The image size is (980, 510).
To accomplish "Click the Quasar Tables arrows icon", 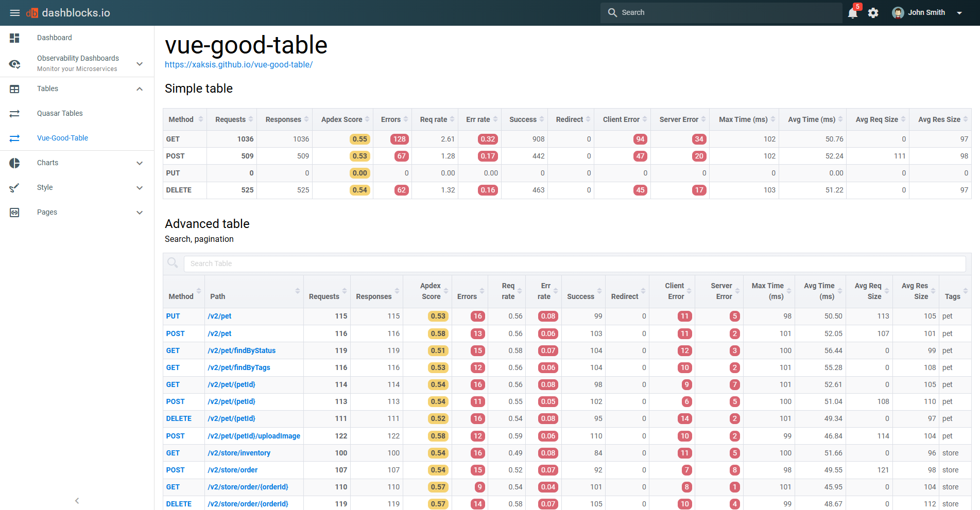I will tap(14, 114).
